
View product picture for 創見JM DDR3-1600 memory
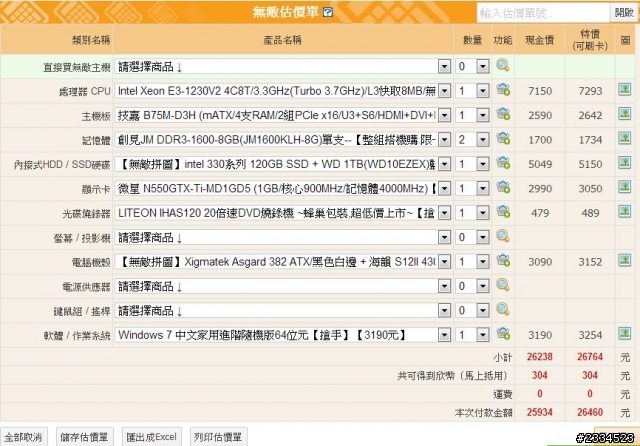624,139
